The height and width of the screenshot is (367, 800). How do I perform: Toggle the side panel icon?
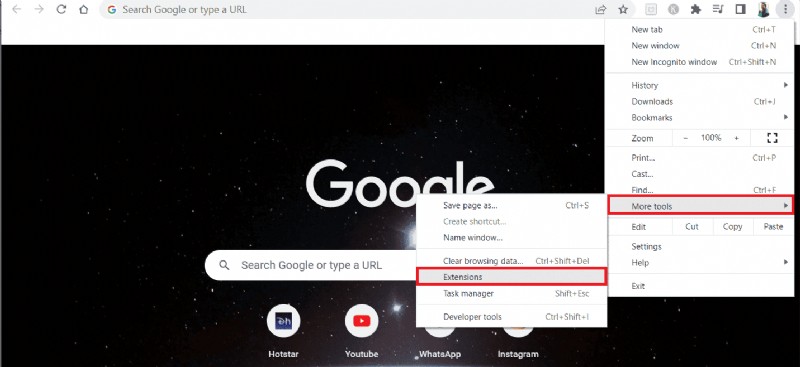click(x=740, y=9)
